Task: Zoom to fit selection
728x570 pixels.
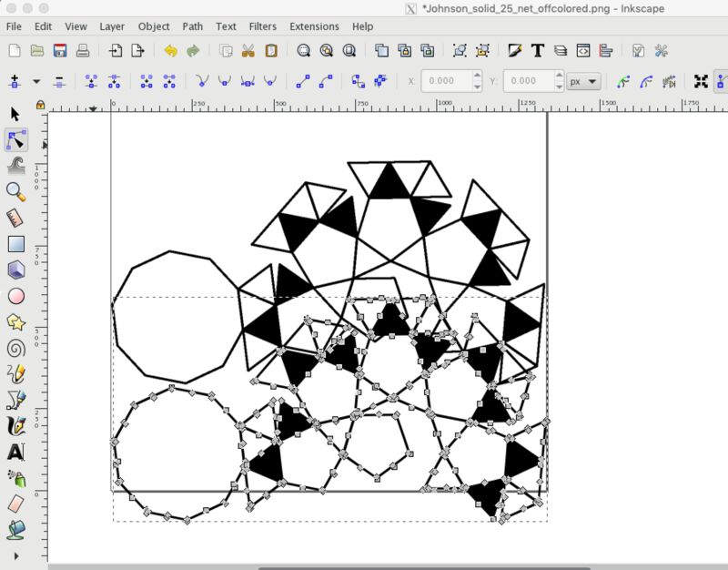Action: coord(304,51)
